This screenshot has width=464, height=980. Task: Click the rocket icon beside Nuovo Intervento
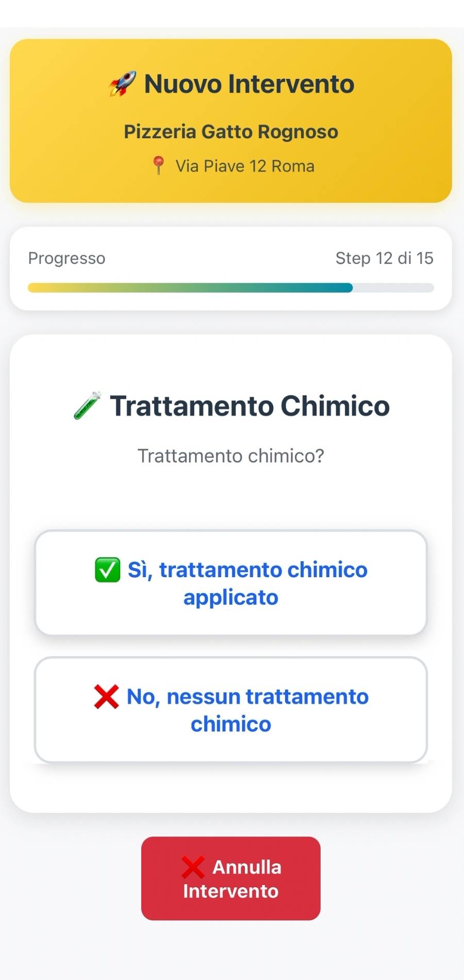coord(123,84)
